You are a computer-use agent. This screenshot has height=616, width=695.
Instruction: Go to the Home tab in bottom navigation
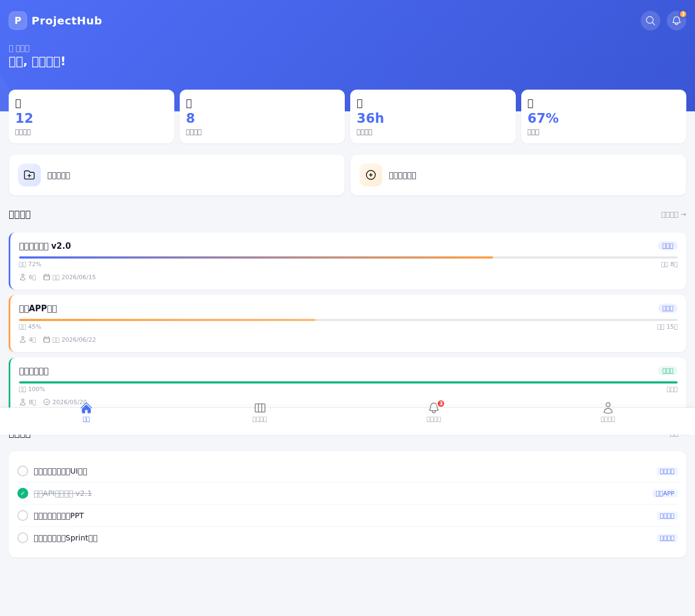pos(86,413)
